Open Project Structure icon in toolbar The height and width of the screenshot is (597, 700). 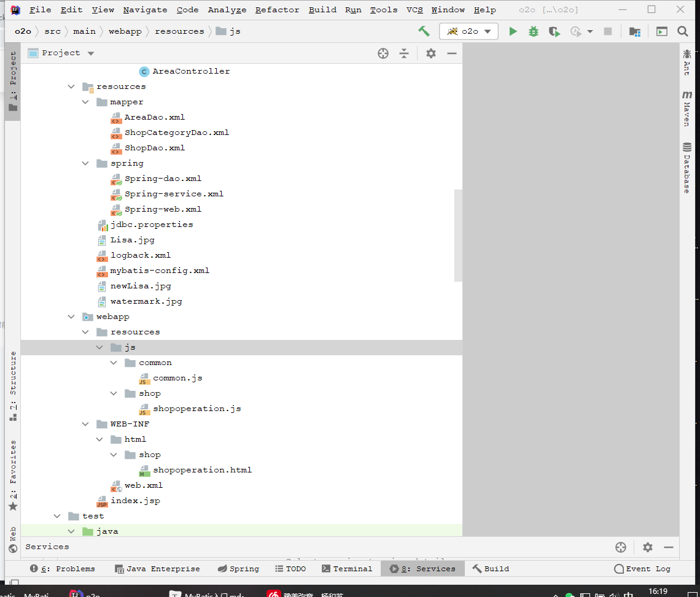click(x=635, y=31)
